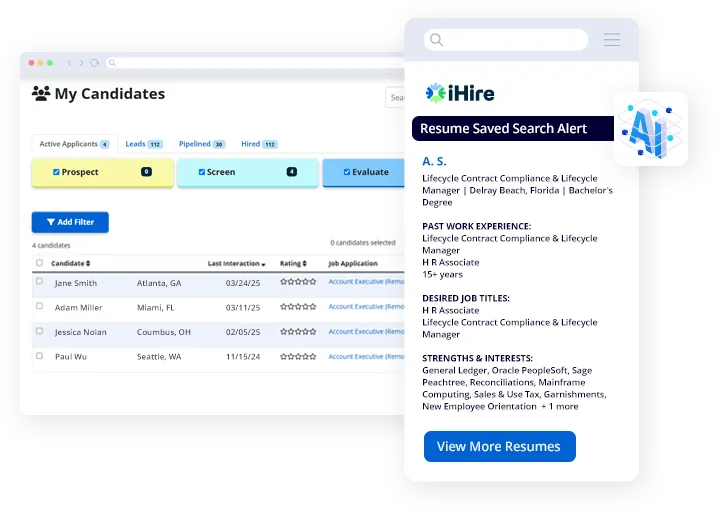
Task: Click the blue Evaluate stage card
Action: coord(364,173)
